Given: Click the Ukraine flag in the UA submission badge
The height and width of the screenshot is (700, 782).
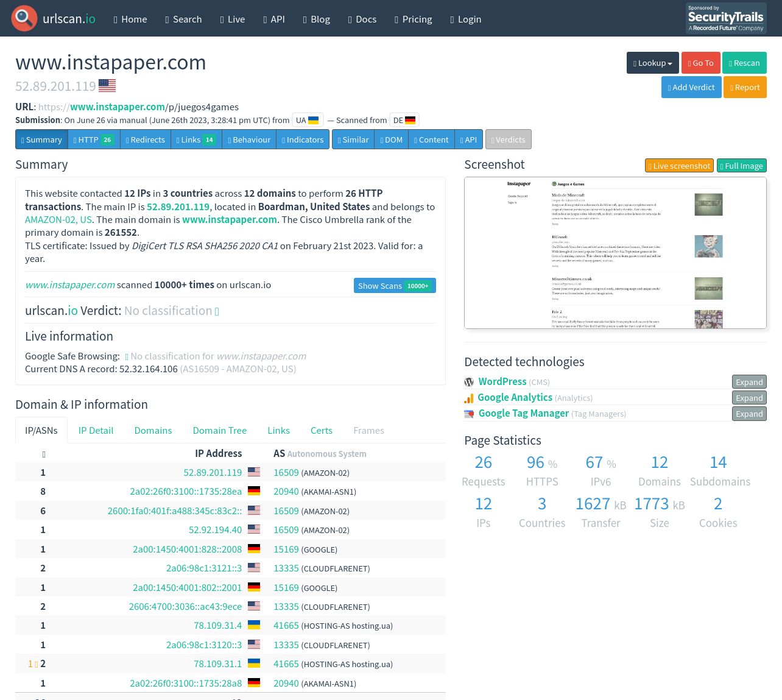Looking at the screenshot, I should tap(313, 120).
